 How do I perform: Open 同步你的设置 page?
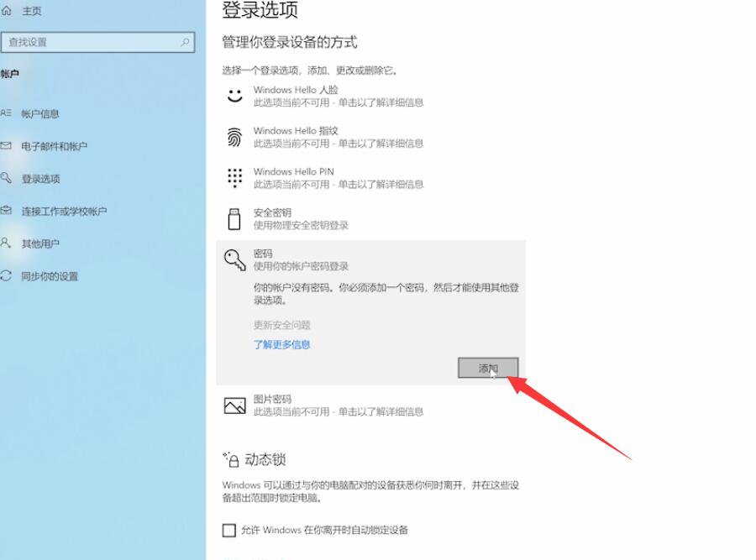click(50, 276)
